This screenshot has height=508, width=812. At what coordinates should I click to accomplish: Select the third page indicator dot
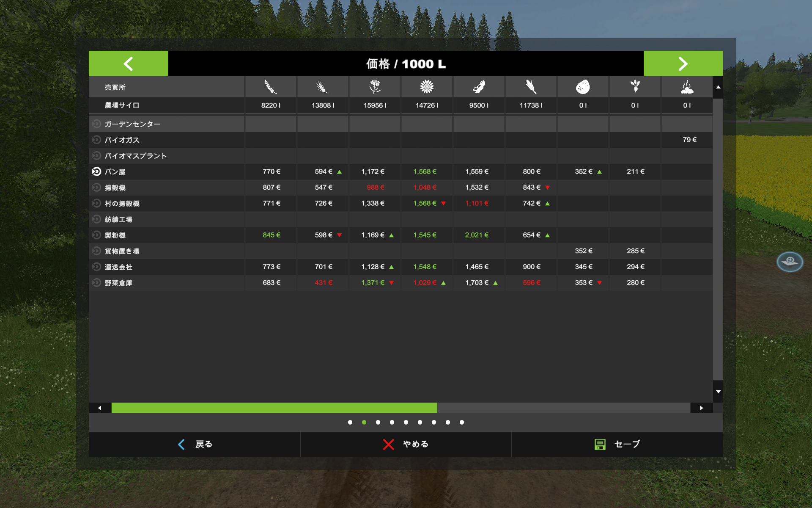pos(378,422)
